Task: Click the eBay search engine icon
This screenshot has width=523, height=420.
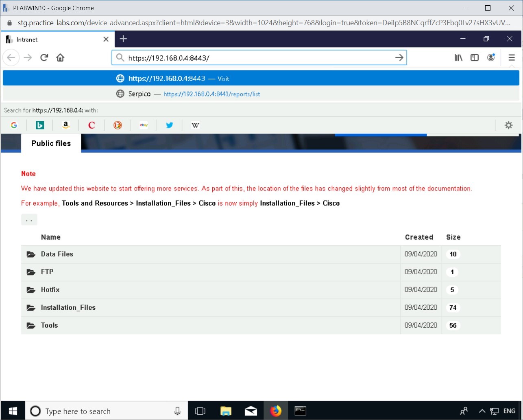Action: click(x=144, y=125)
